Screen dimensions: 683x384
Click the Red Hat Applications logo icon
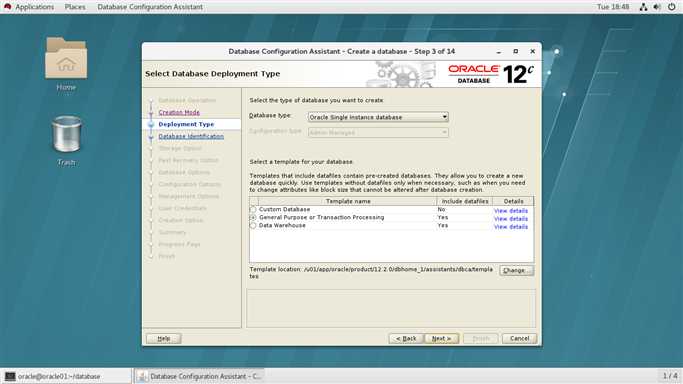pyautogui.click(x=7, y=7)
